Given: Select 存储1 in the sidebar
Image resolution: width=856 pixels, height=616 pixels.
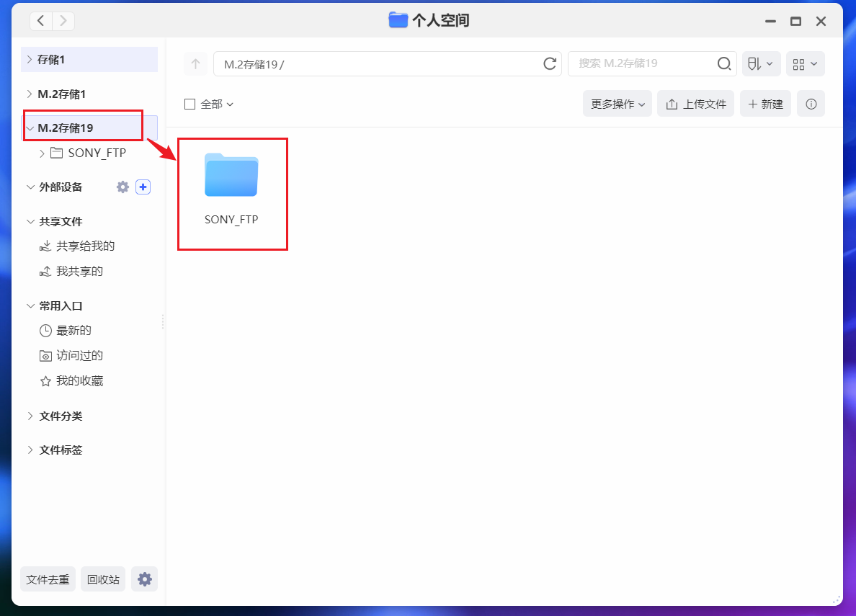Looking at the screenshot, I should click(89, 59).
